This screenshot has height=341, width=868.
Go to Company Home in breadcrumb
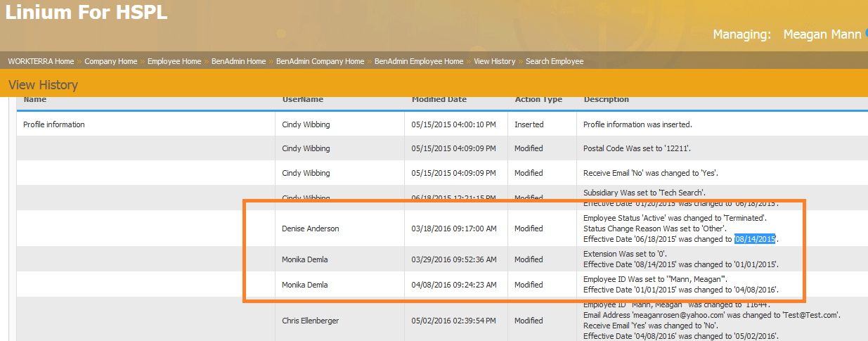click(110, 61)
